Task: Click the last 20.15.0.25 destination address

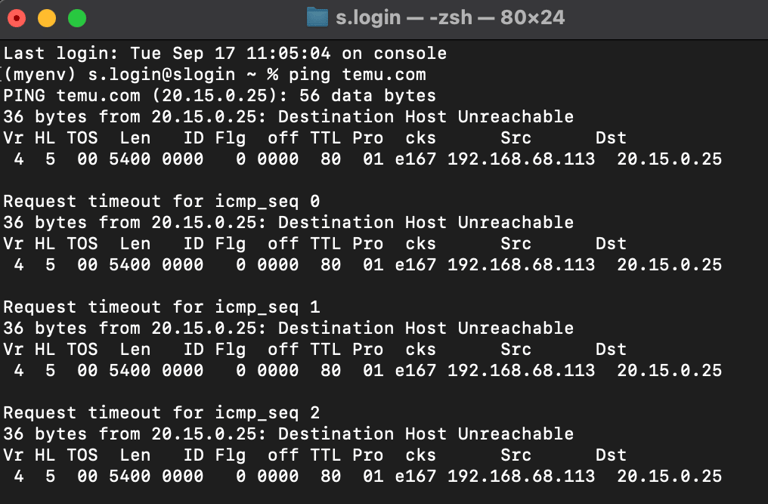Action: [669, 477]
